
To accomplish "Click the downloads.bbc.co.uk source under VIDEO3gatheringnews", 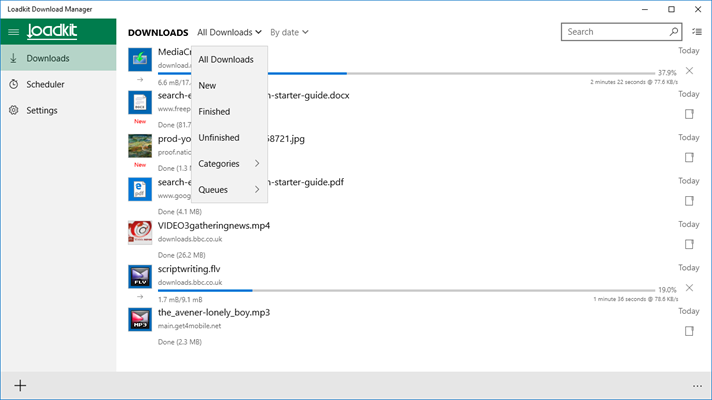I will pyautogui.click(x=190, y=239).
